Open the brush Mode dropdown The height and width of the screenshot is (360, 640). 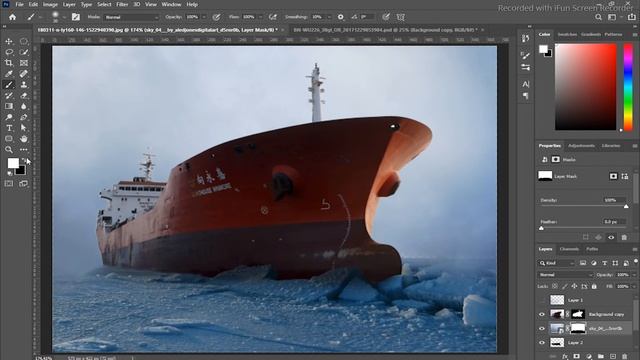[131, 17]
